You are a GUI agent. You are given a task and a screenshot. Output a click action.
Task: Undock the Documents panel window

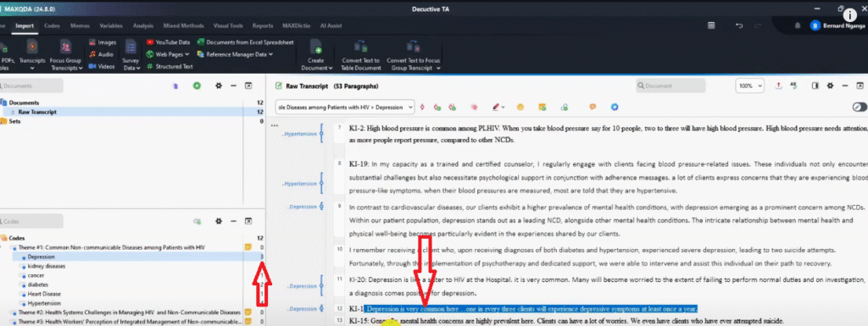248,86
